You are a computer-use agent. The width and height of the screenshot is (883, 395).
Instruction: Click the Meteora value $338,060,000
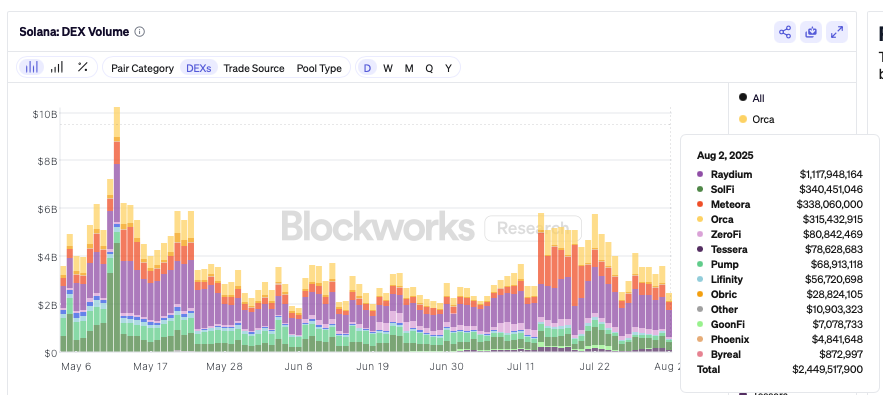pos(829,204)
